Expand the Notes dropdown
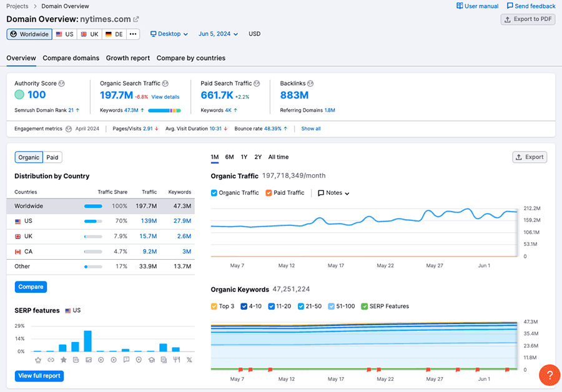 (333, 193)
